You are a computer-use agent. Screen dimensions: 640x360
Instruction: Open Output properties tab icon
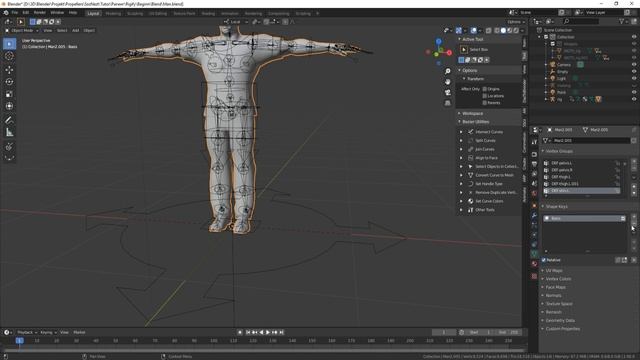tap(534, 164)
